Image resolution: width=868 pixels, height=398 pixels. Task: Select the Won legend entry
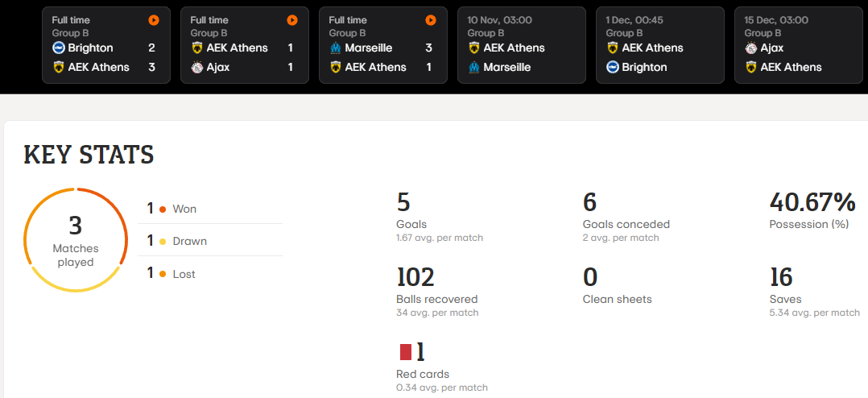(210, 209)
